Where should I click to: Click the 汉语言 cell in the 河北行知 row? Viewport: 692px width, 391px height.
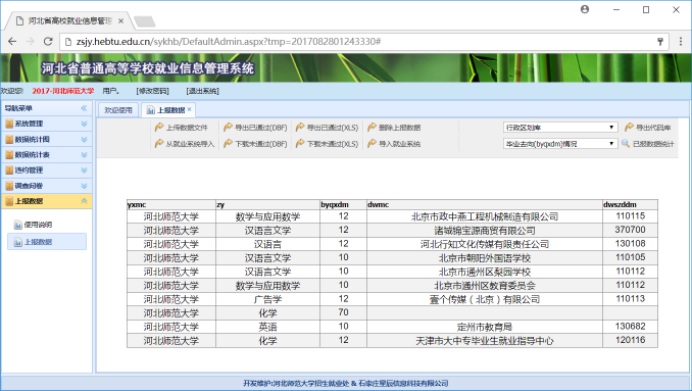pyautogui.click(x=267, y=244)
